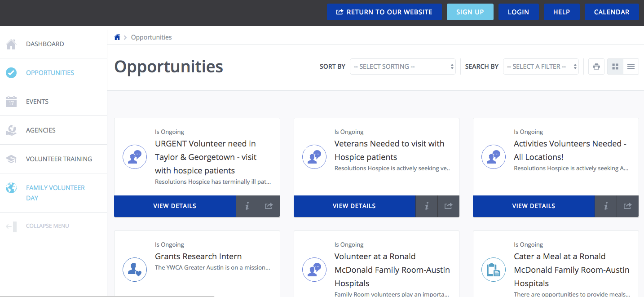Open Volunteer at a Ronald McDonald title
This screenshot has height=297, width=644.
pos(392,270)
